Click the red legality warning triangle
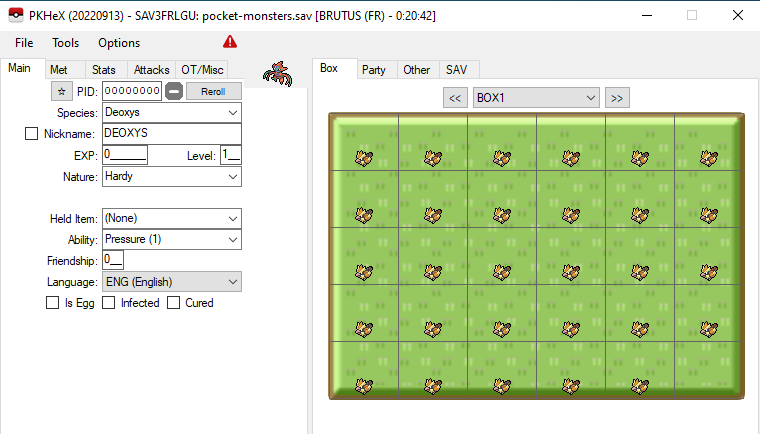 (230, 42)
